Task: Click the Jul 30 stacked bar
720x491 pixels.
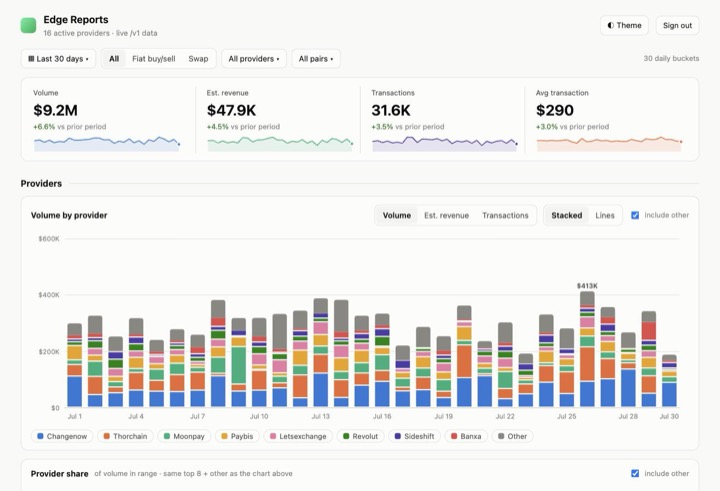Action: pyautogui.click(x=669, y=381)
